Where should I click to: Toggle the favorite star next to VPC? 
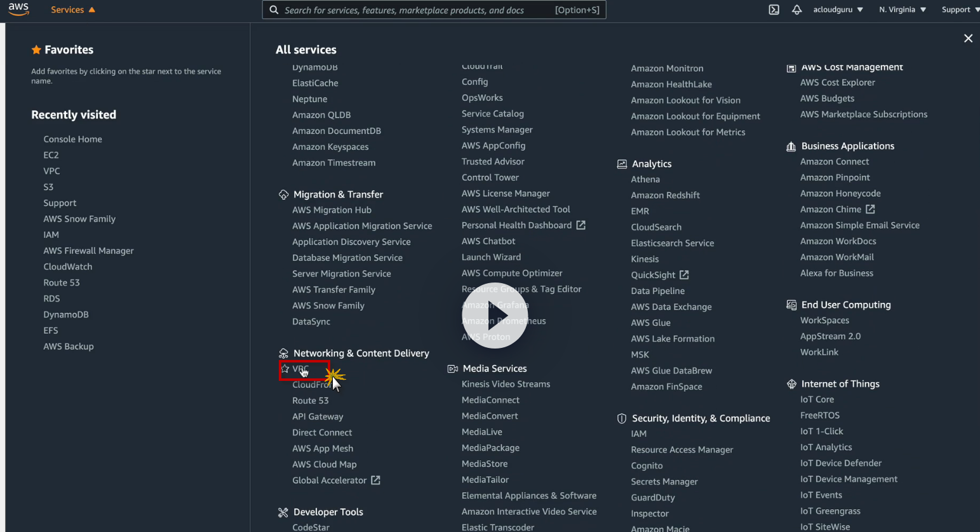[x=285, y=369]
